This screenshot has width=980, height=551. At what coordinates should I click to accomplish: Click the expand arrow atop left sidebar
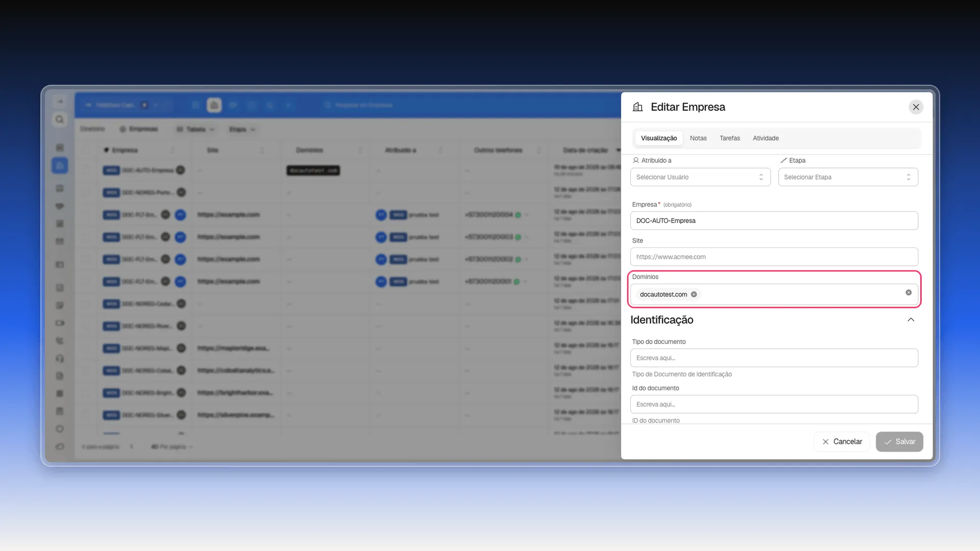coord(60,102)
